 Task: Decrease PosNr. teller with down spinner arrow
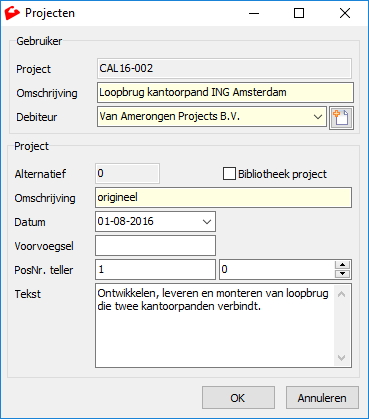click(342, 274)
